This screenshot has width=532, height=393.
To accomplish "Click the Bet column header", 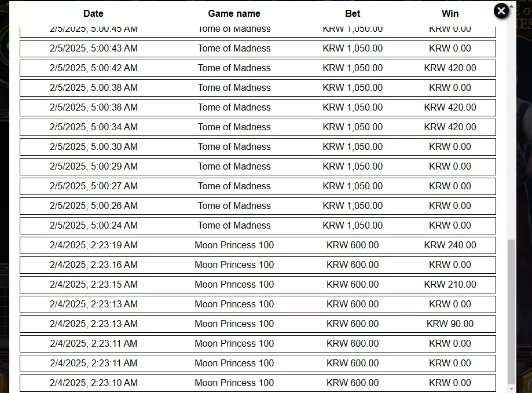I will tap(353, 13).
